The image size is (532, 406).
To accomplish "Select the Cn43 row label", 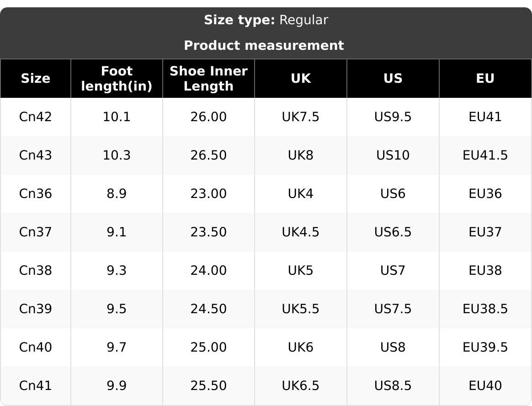I will click(x=36, y=155).
